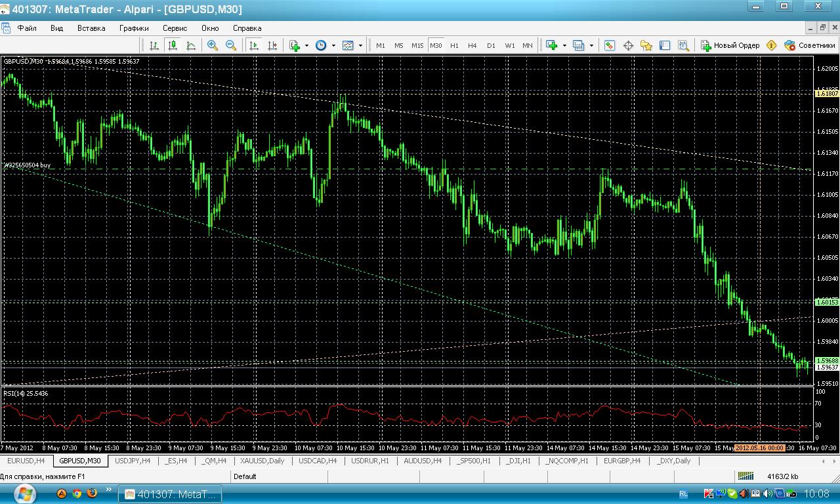Click the 1.60153 price level marker

[x=827, y=303]
